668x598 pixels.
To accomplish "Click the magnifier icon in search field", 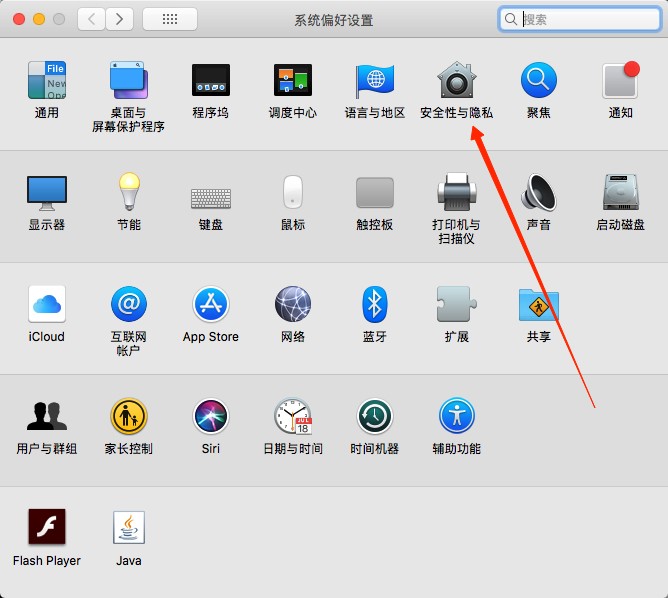I will pos(510,19).
